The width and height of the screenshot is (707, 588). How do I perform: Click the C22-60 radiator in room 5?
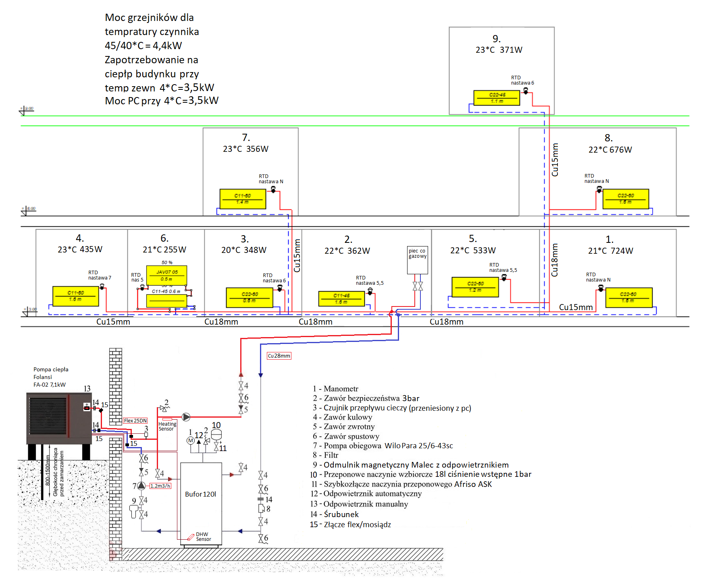click(x=475, y=287)
